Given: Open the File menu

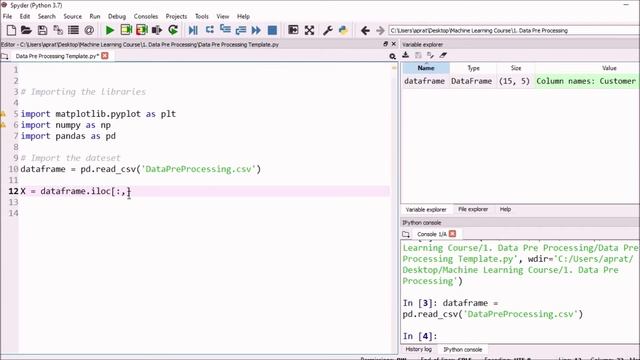Looking at the screenshot, I should tap(7, 16).
